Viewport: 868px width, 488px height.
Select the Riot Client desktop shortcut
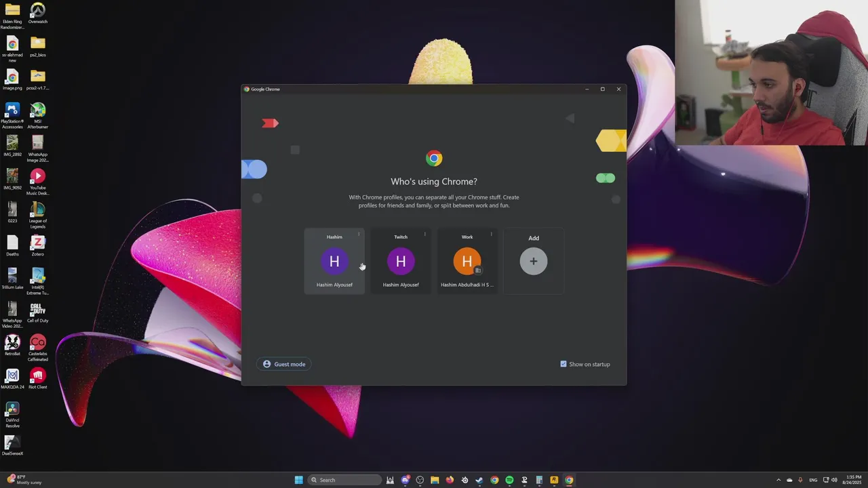tap(38, 379)
